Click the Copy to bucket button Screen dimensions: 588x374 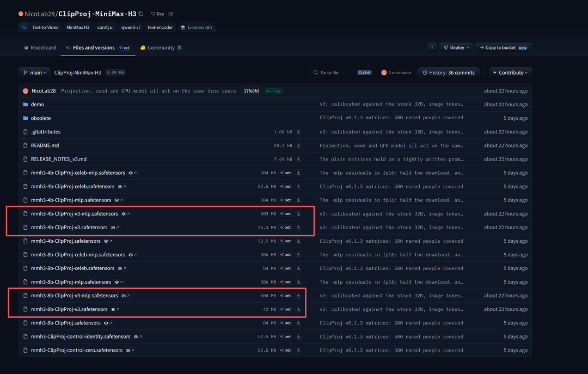click(x=504, y=48)
